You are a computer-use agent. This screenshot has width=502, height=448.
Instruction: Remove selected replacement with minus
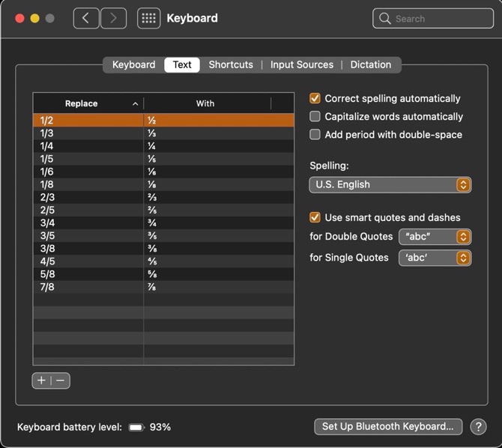(61, 381)
